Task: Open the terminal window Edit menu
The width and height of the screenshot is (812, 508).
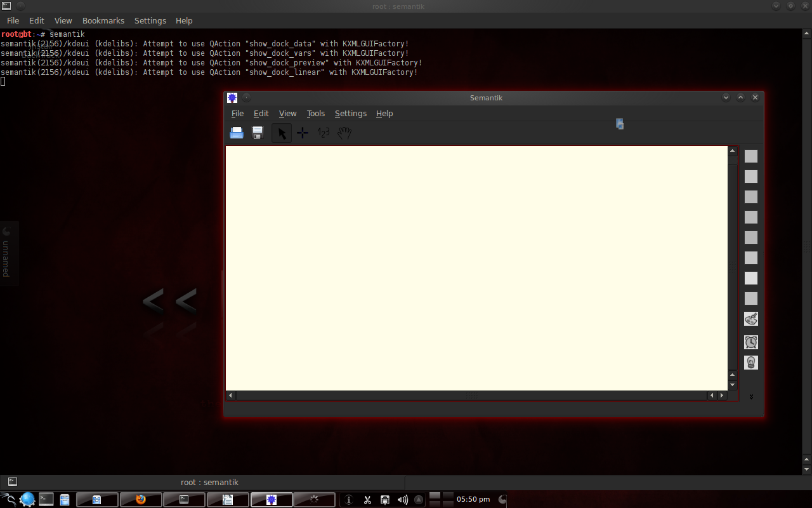Action: (x=37, y=21)
